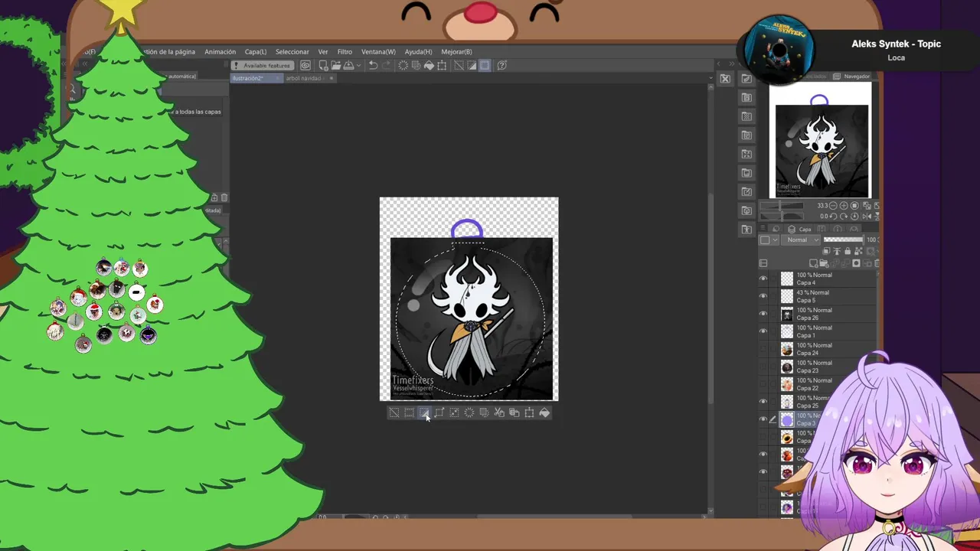980x551 pixels.
Task: Open the Ventana(W) menu
Action: pyautogui.click(x=378, y=52)
